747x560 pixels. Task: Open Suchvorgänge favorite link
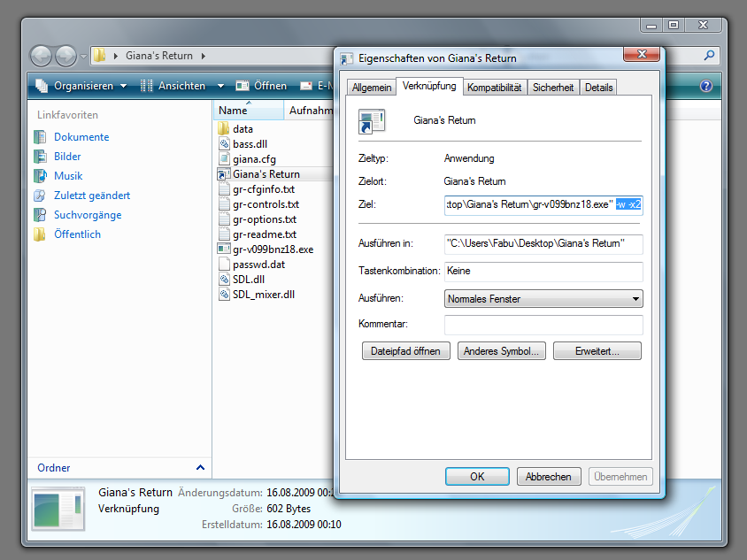tap(88, 215)
